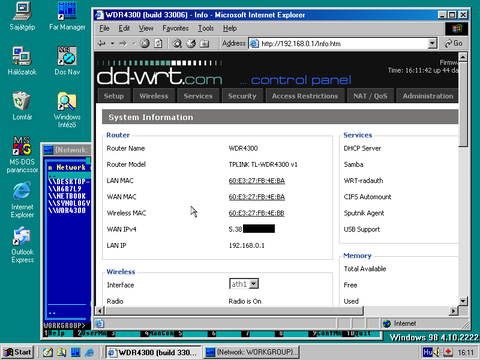Open the IE Favorites pane icon
Image resolution: width=480 pixels, height=360 pixels.
191,43
